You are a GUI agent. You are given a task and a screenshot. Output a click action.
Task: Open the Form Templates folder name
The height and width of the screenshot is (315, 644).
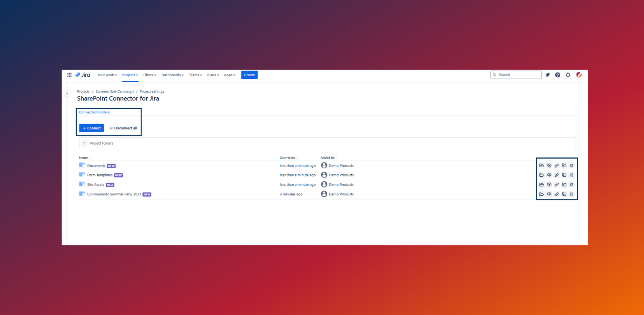100,175
